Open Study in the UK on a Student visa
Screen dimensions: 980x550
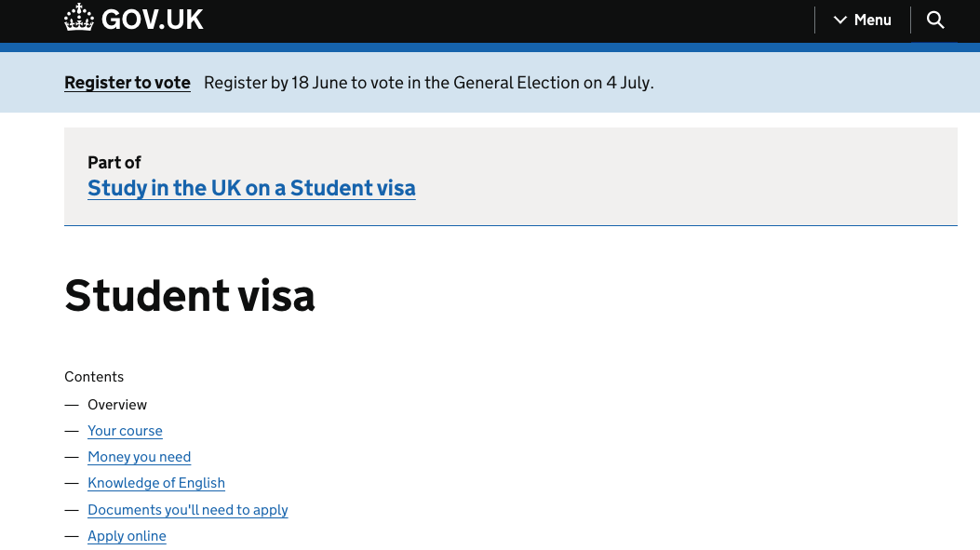(251, 187)
